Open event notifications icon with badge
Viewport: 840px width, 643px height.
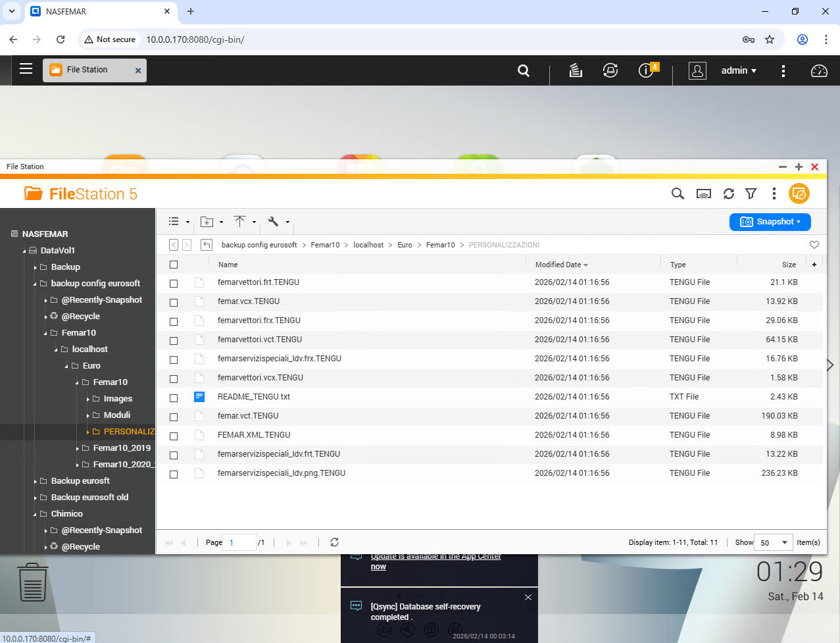point(648,70)
